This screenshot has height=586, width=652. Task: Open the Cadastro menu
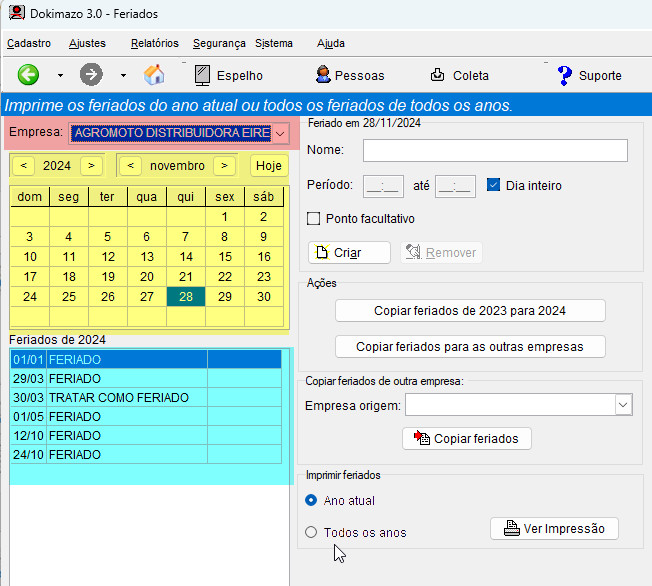pos(28,43)
